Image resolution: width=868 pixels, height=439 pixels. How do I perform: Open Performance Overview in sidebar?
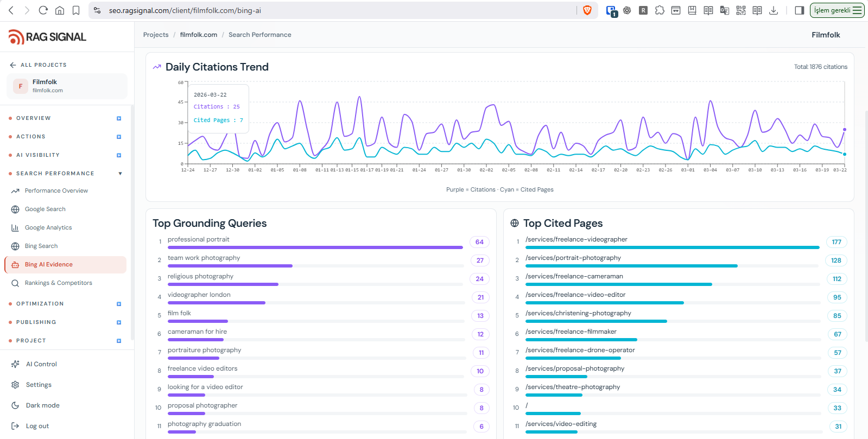click(x=56, y=190)
